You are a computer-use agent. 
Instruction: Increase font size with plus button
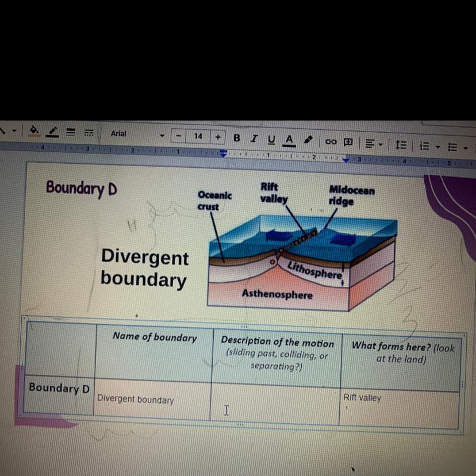(x=218, y=137)
